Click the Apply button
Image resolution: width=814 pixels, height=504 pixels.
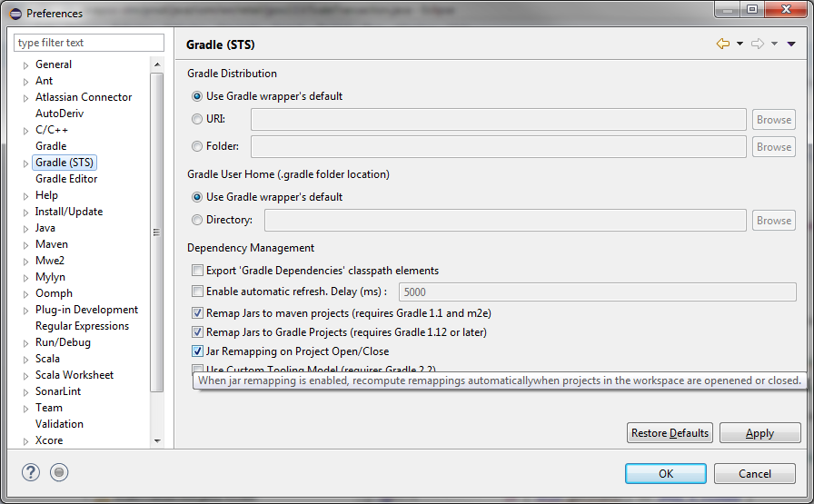click(760, 433)
